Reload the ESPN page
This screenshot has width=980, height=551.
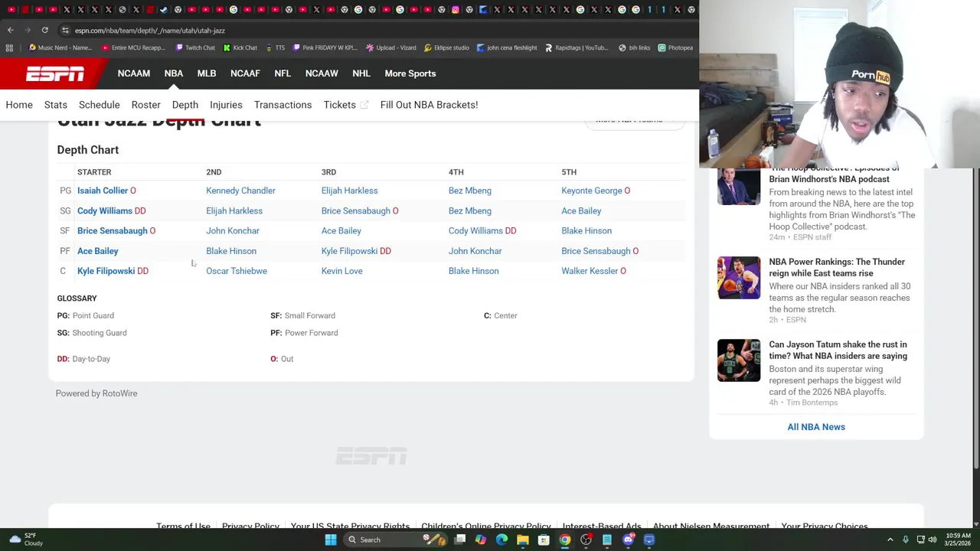click(x=44, y=30)
